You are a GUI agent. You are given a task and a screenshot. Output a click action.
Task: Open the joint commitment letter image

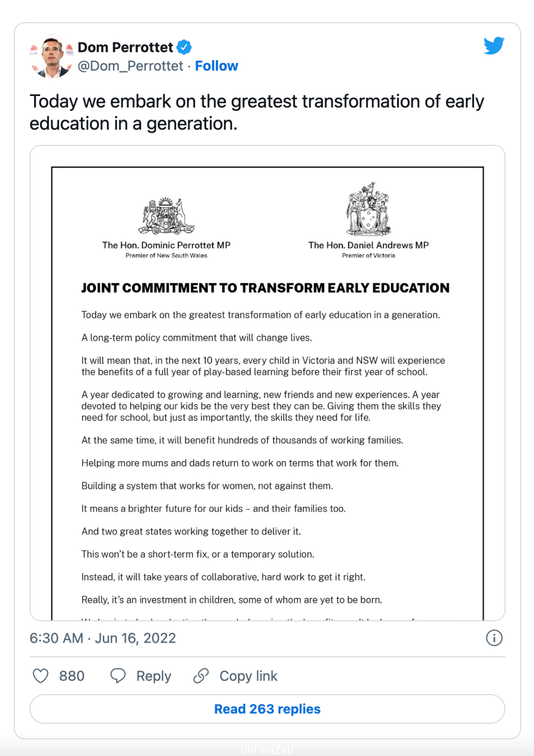(x=267, y=383)
